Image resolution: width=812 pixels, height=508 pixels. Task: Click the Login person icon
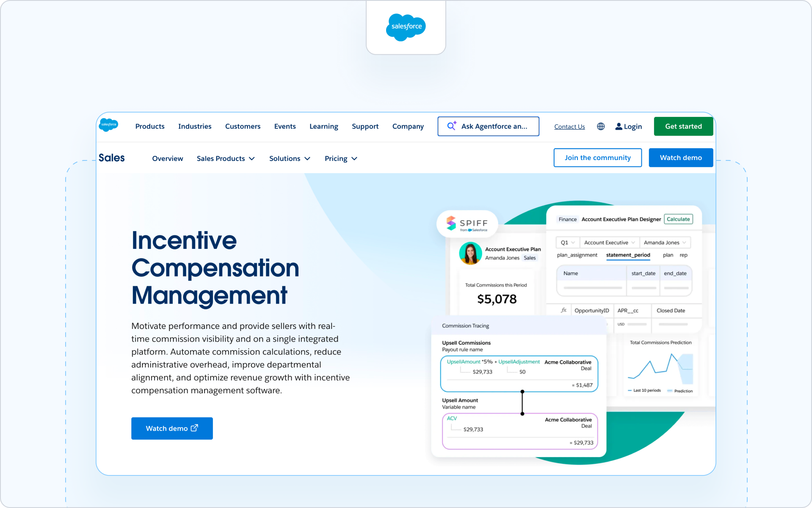[619, 127]
